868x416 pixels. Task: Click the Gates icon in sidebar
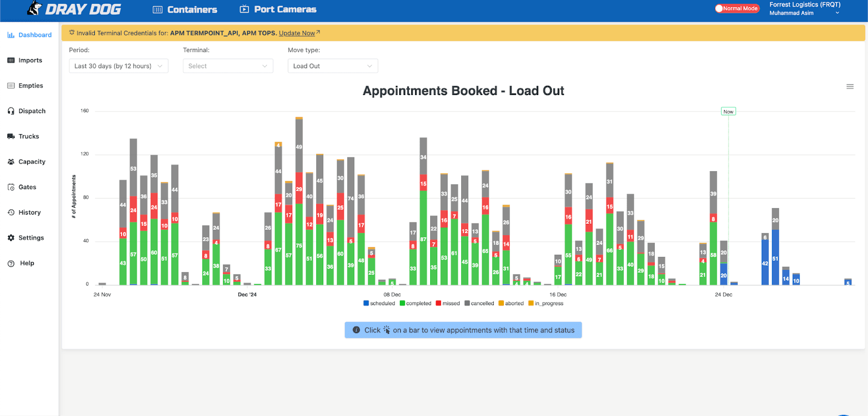point(11,187)
